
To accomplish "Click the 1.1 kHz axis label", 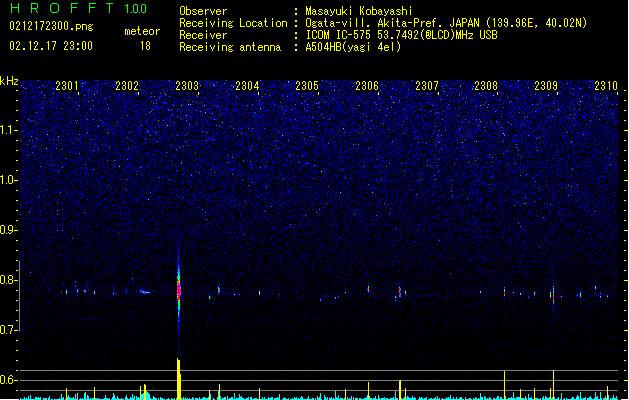I will click(x=8, y=130).
